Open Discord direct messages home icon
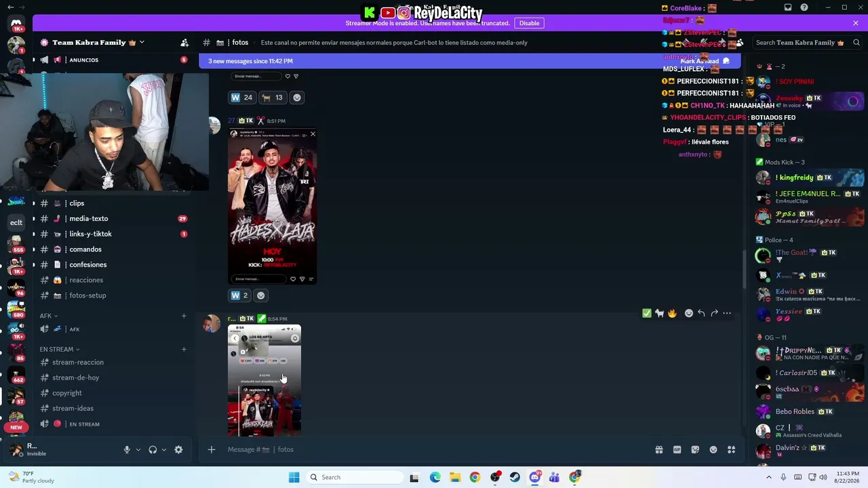868x488 pixels. point(16,24)
